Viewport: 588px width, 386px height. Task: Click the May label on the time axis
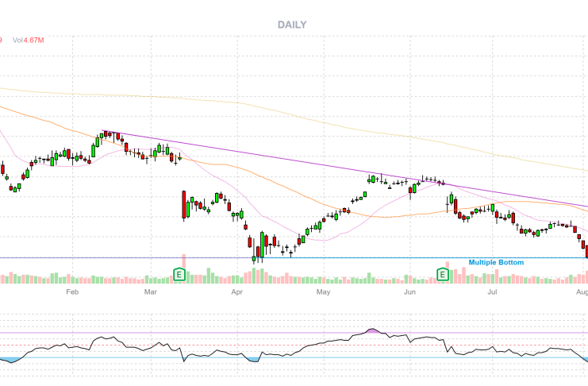tap(322, 292)
